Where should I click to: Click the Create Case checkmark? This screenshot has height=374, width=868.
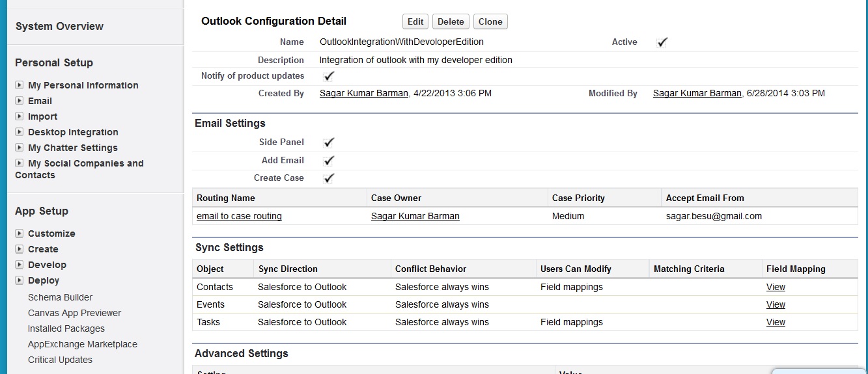click(329, 178)
